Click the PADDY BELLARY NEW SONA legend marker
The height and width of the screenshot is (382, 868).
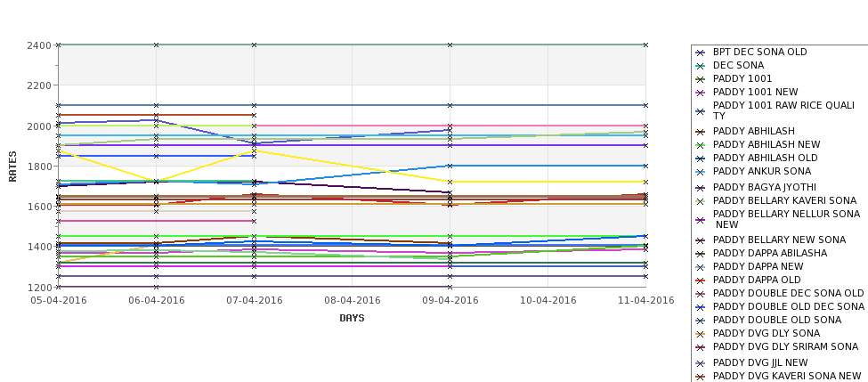pyautogui.click(x=701, y=240)
